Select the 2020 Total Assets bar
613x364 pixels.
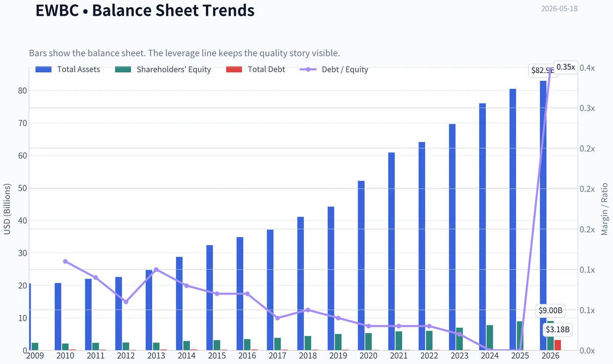(x=361, y=265)
